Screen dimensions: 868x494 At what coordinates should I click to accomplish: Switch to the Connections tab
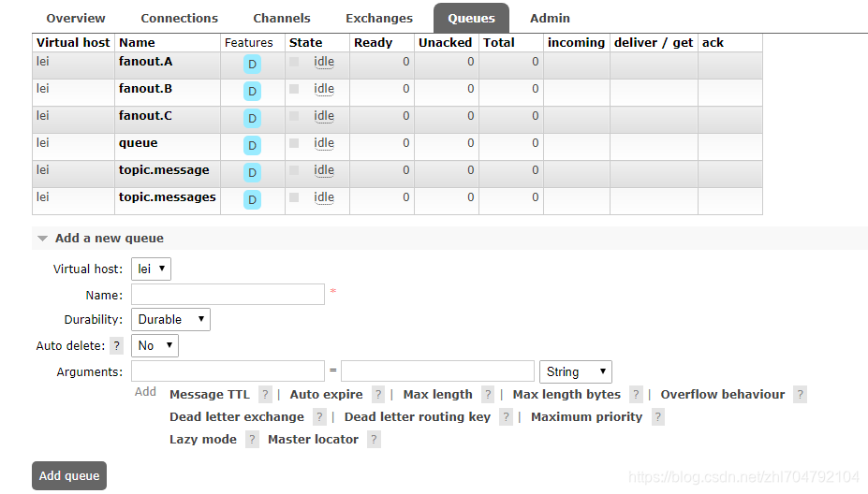tap(180, 19)
